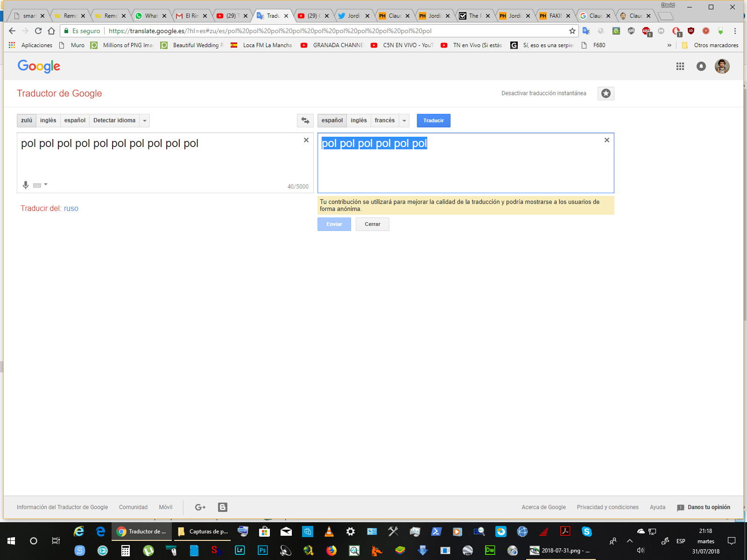
Task: Click the Google+ icon in footer
Action: [x=200, y=507]
